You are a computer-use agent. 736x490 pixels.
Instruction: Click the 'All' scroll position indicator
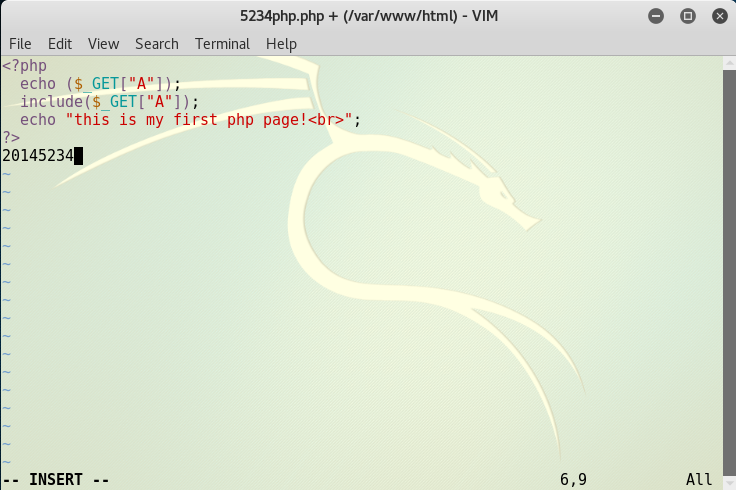click(699, 480)
